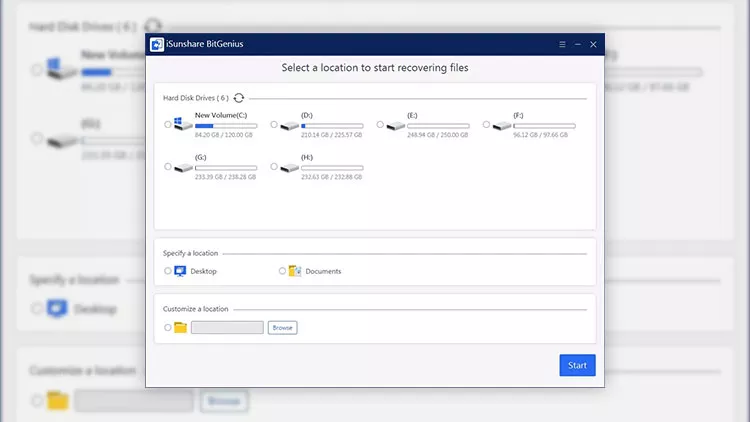Select the (E:) drive radio button

(380, 124)
